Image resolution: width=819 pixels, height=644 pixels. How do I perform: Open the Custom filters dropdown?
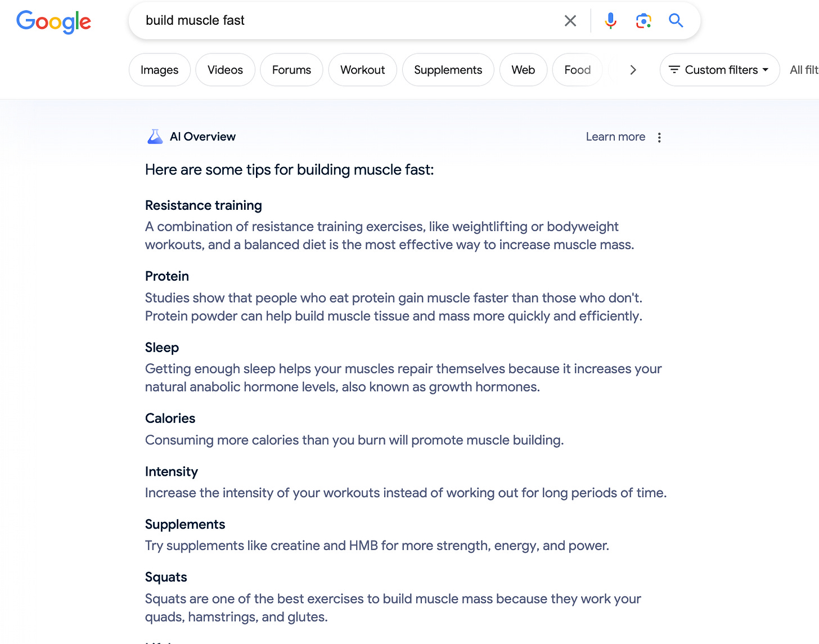coord(719,70)
